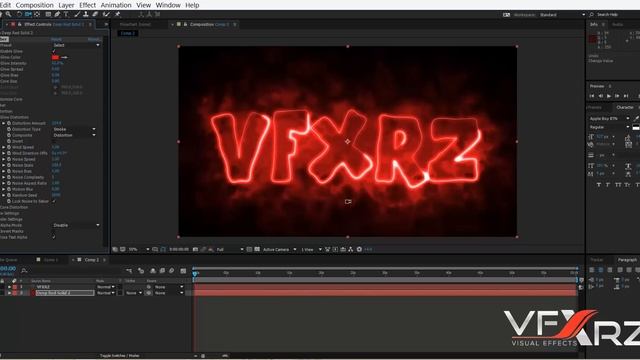The height and width of the screenshot is (360, 640).
Task: Open the Workspace Standard dropdown
Action: coord(562,15)
